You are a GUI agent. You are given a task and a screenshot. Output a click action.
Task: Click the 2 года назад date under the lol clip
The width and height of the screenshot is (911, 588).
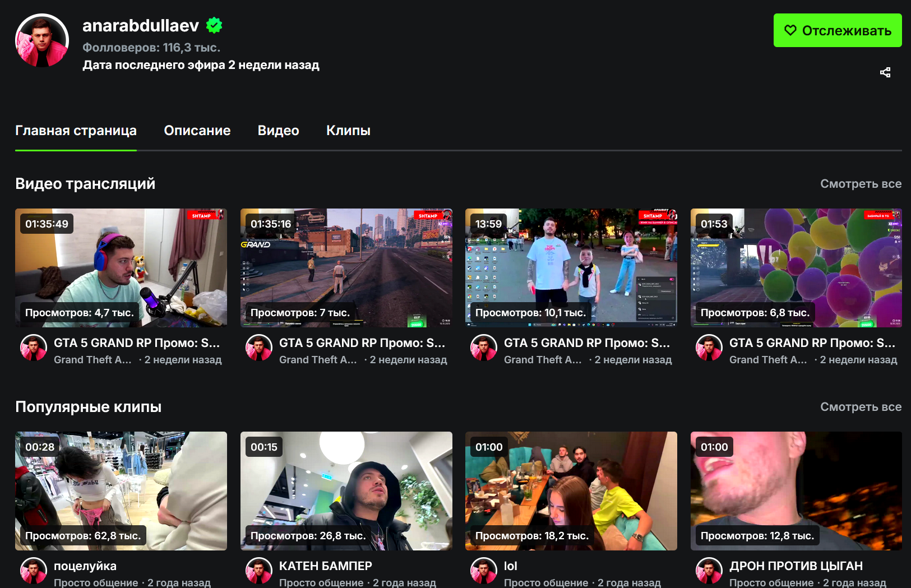(x=629, y=583)
